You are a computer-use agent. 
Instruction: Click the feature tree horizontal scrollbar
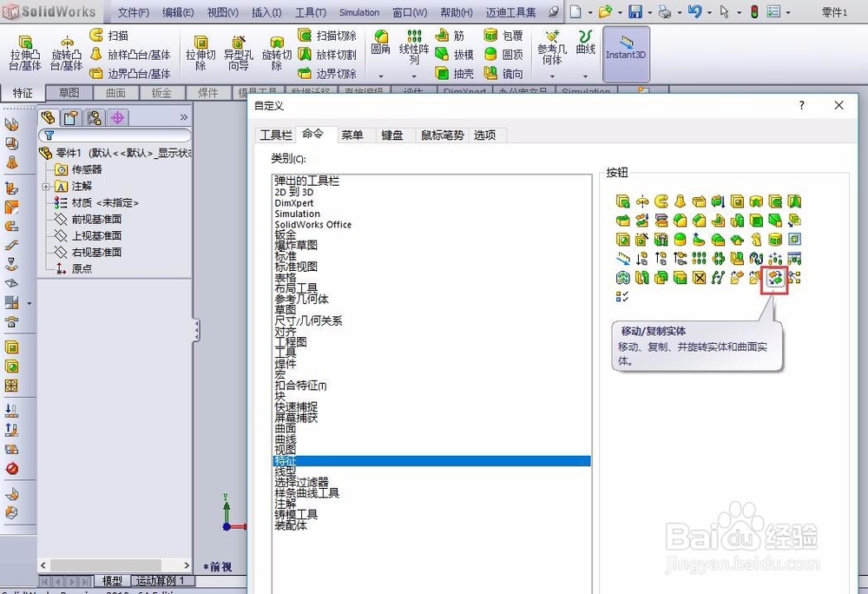pyautogui.click(x=115, y=565)
